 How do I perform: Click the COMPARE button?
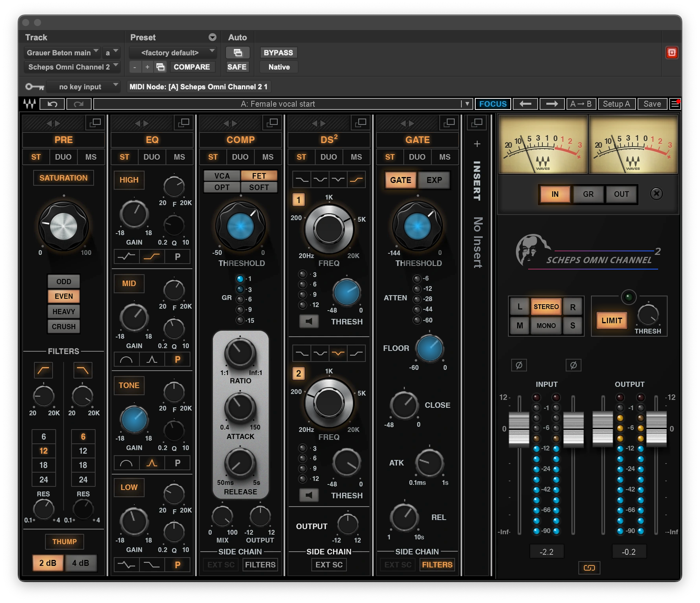pos(192,67)
